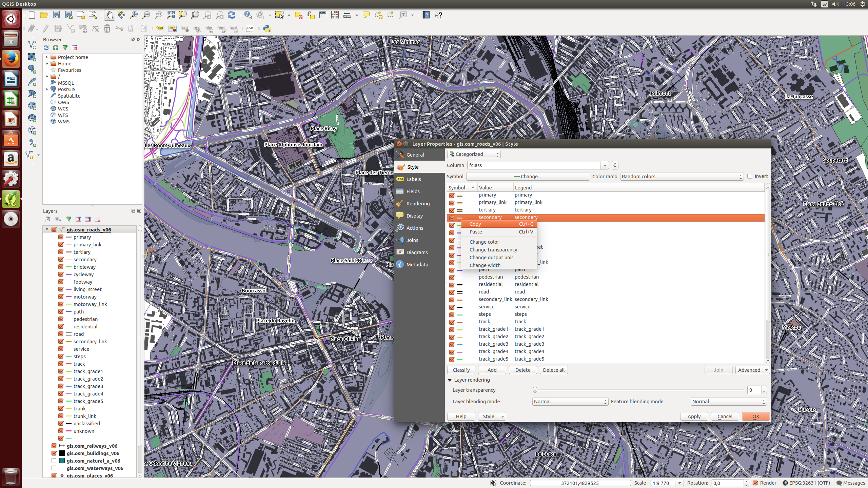Image resolution: width=868 pixels, height=488 pixels.
Task: Click the Cancel button
Action: [x=725, y=416]
